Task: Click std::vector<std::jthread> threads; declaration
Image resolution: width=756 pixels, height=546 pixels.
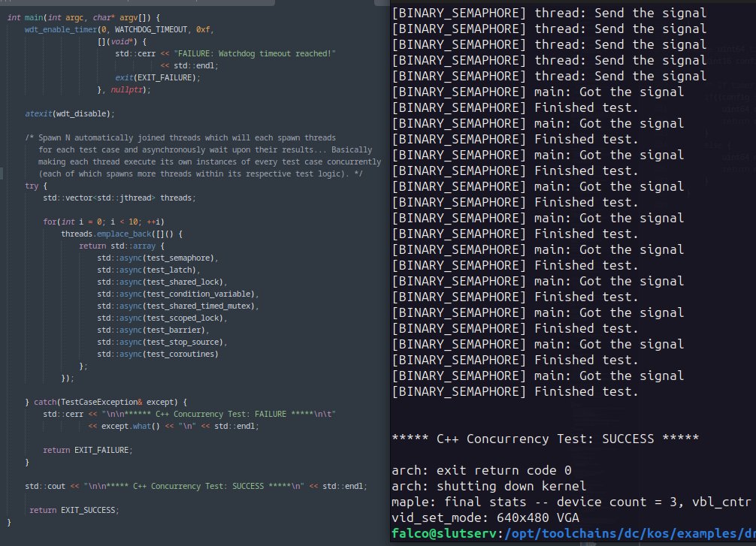Action: point(119,198)
